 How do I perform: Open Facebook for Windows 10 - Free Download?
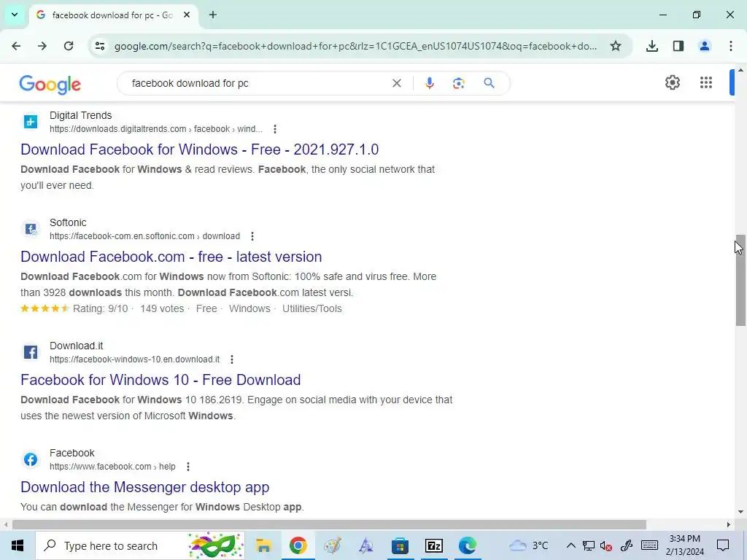(x=160, y=380)
